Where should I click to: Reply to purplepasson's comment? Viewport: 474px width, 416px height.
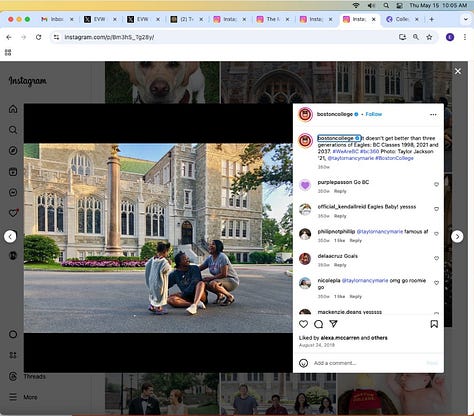coord(340,191)
